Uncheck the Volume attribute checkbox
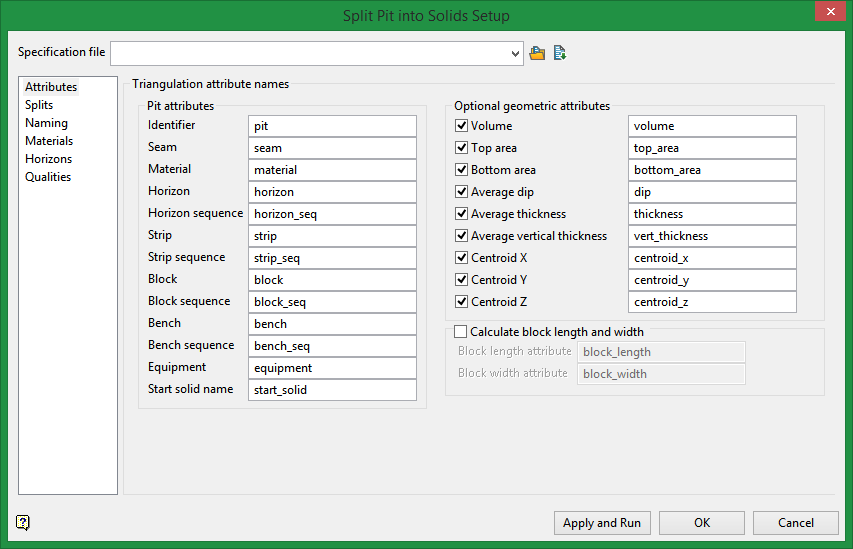The width and height of the screenshot is (853, 549). click(461, 126)
